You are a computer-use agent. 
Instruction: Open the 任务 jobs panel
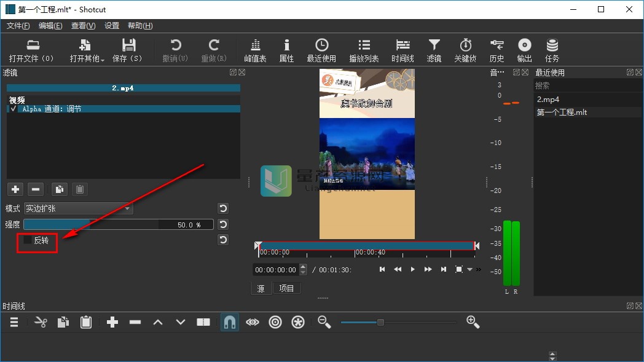pos(552,50)
